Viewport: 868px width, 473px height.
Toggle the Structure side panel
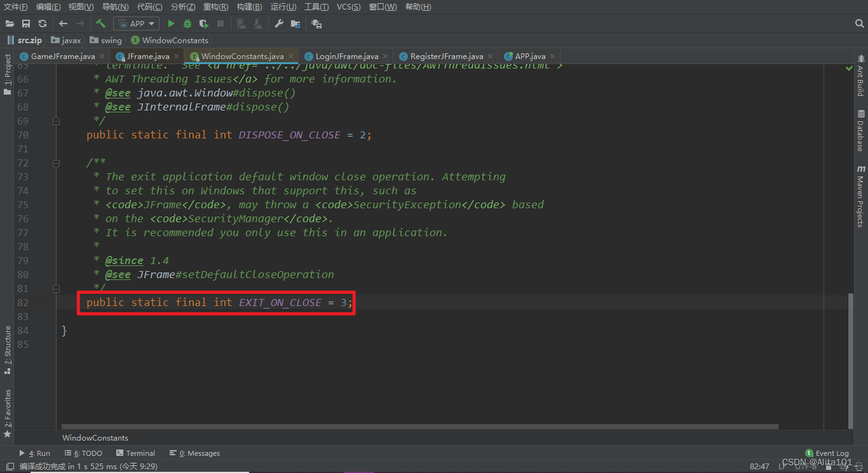click(x=8, y=346)
